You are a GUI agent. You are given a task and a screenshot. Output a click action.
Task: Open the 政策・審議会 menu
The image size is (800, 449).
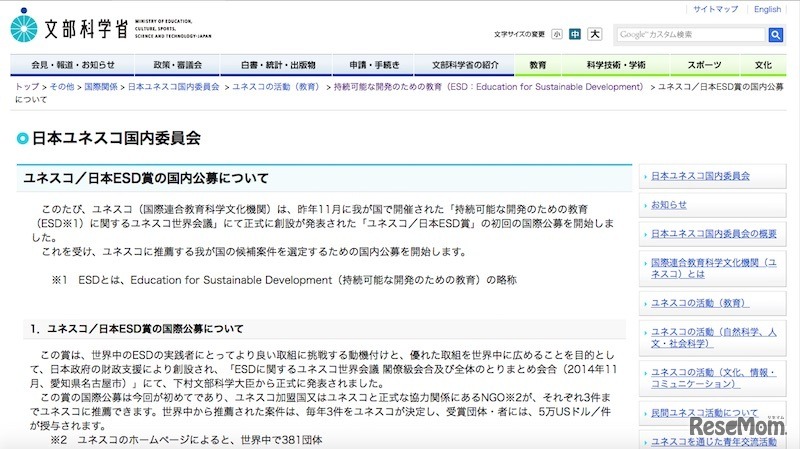[177, 65]
